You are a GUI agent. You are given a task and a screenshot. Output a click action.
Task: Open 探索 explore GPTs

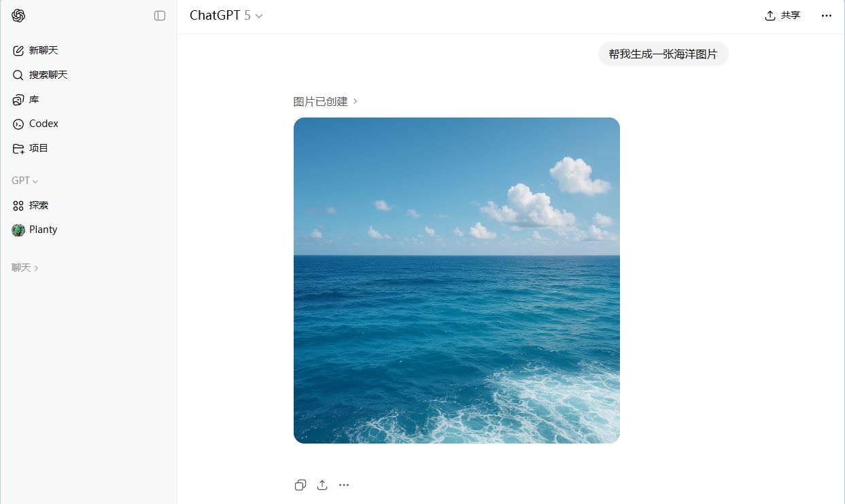88,205
